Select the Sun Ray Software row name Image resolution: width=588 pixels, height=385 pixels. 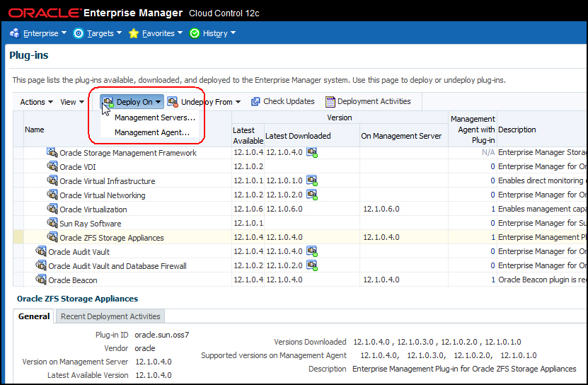pyautogui.click(x=91, y=224)
